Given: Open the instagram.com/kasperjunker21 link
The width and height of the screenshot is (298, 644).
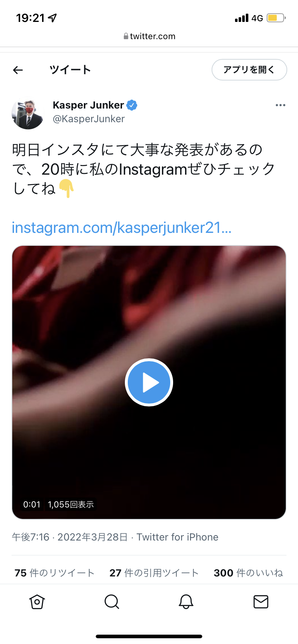Looking at the screenshot, I should click(x=122, y=228).
